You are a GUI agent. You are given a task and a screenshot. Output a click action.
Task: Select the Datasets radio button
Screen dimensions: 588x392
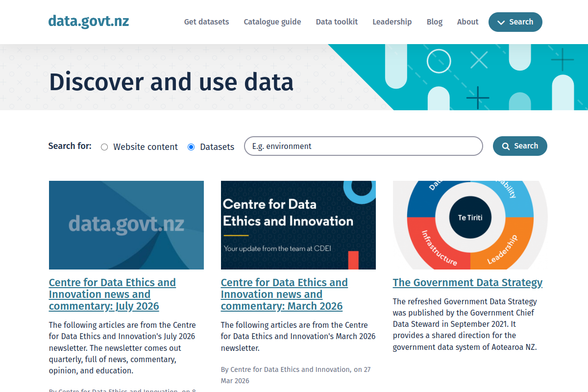click(x=191, y=147)
